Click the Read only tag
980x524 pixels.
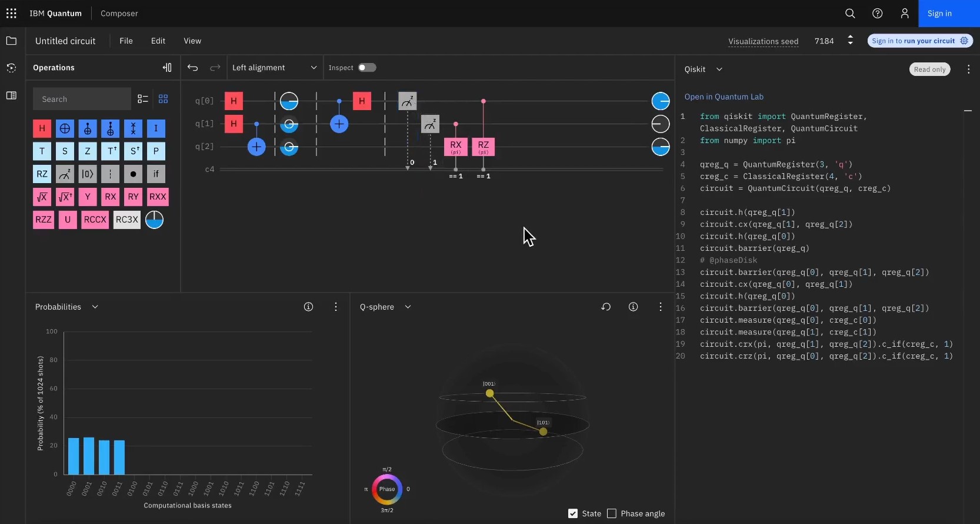[x=929, y=69]
